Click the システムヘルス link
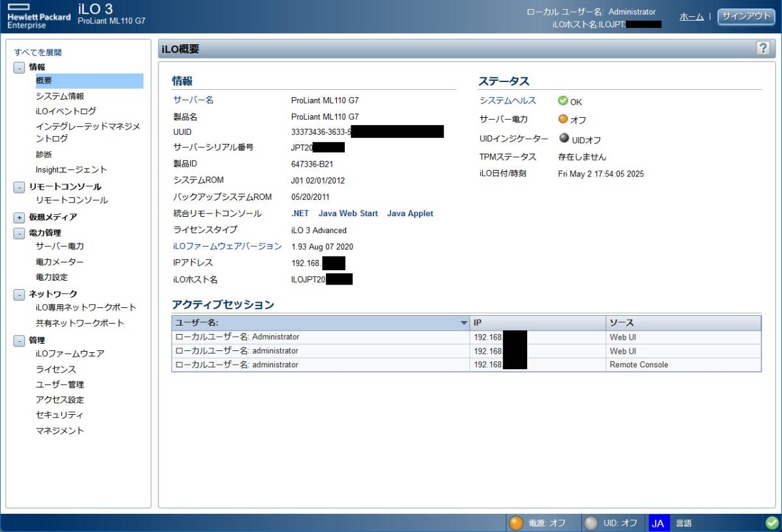 pos(508,100)
